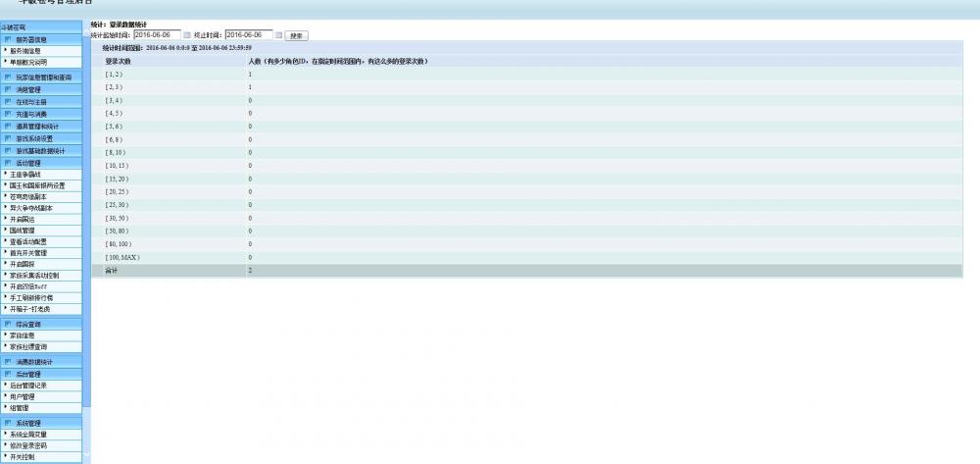Open calendar picker for end date

[x=278, y=35]
